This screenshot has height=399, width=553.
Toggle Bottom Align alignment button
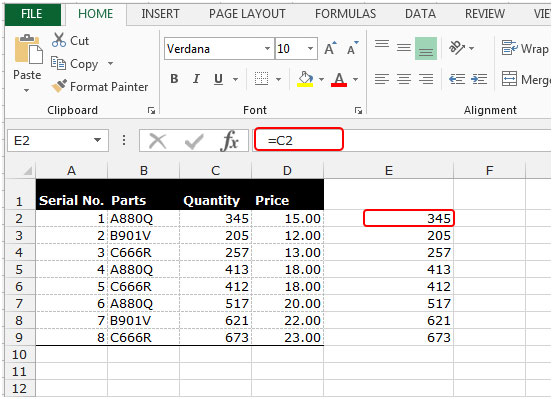point(426,48)
